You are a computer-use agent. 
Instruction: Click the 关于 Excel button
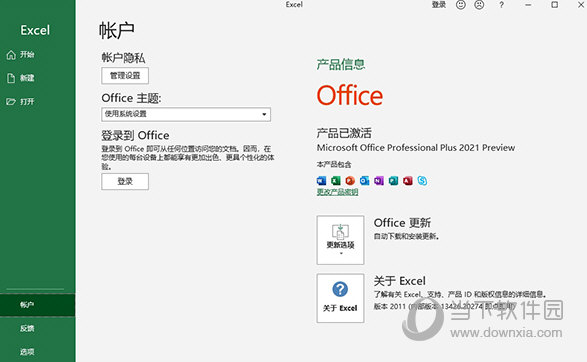(340, 298)
